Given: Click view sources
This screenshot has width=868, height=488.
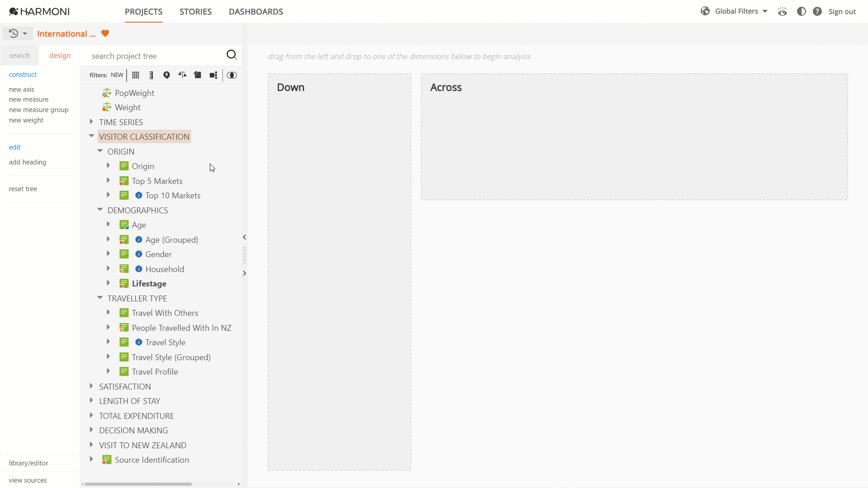Looking at the screenshot, I should click(28, 480).
